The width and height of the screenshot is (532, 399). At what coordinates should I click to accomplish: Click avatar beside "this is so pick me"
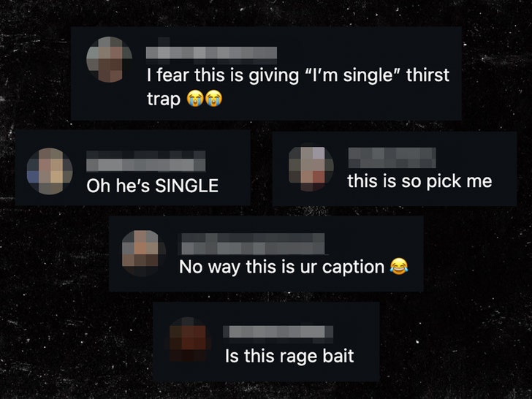tap(311, 169)
